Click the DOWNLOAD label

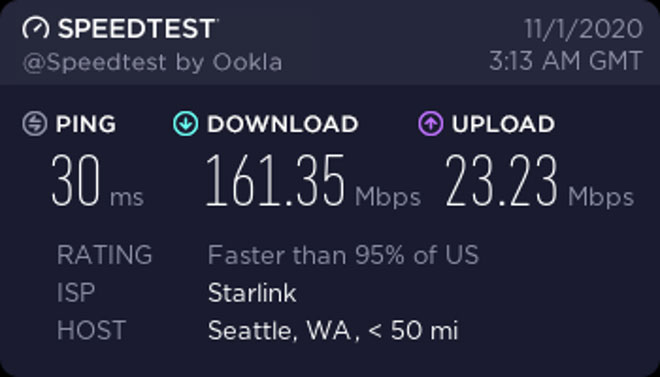point(282,124)
